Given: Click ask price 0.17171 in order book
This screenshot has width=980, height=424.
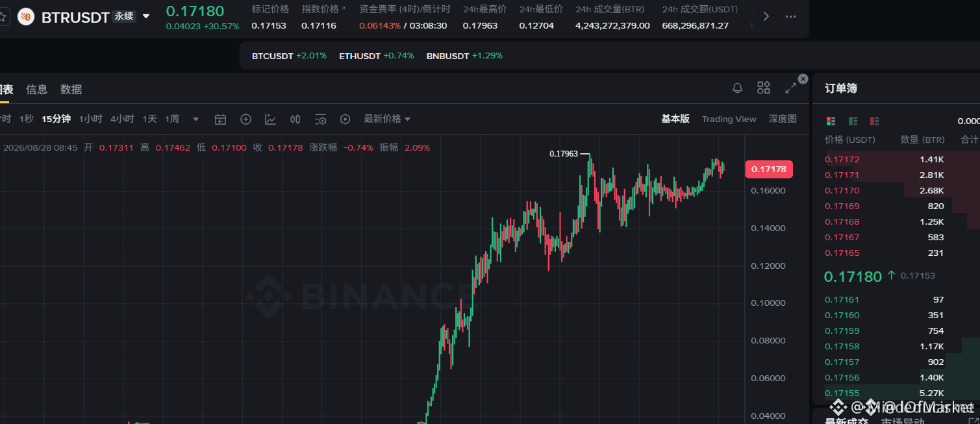Looking at the screenshot, I should click(x=842, y=175).
